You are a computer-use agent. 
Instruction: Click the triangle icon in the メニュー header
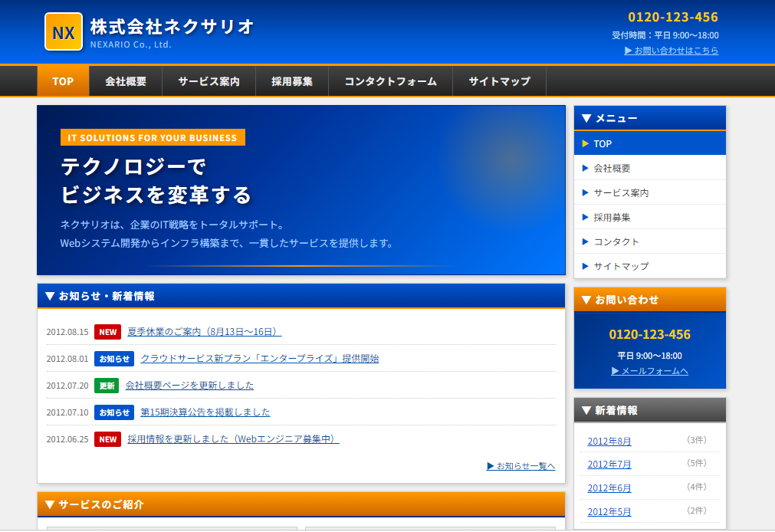[586, 118]
